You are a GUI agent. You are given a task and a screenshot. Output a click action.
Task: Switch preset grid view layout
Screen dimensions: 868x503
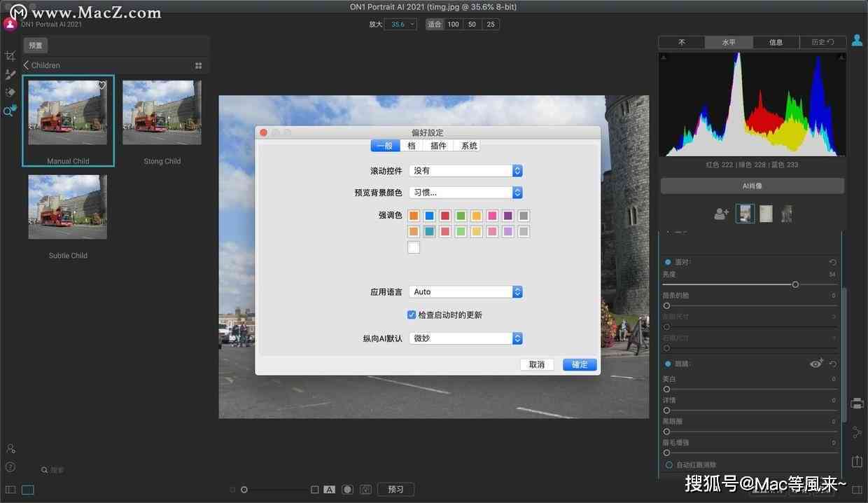198,65
